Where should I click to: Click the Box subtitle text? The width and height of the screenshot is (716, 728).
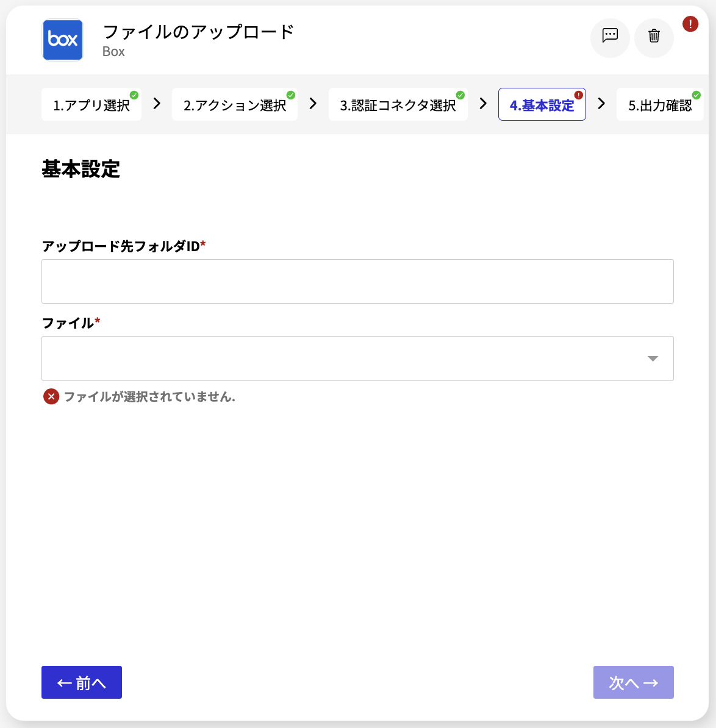tap(113, 52)
